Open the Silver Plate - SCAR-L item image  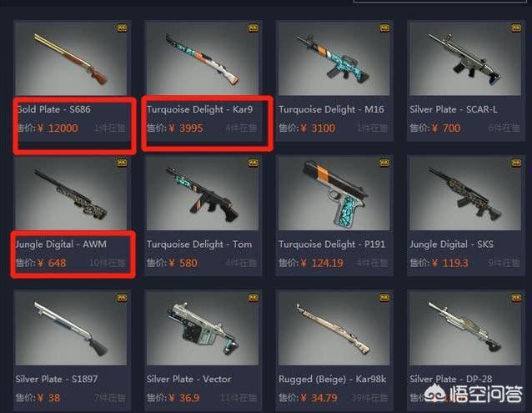pos(464,58)
